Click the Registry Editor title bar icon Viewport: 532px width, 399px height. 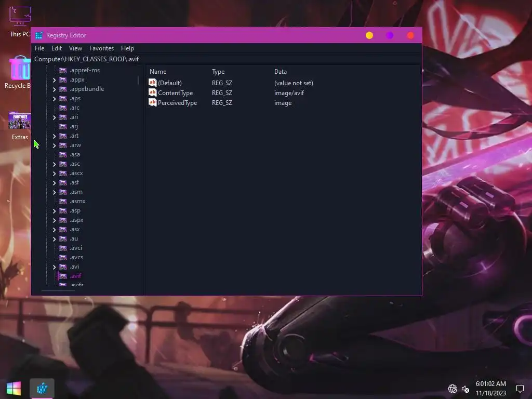tap(39, 35)
